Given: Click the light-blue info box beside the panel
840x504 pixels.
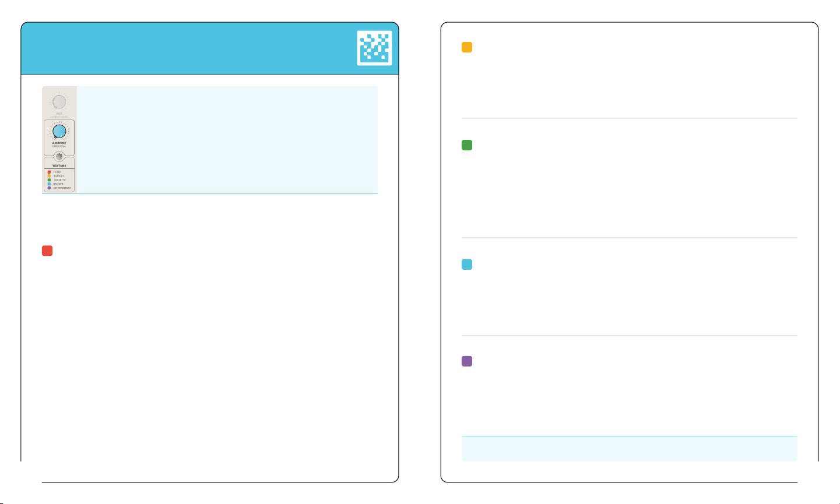Looking at the screenshot, I should point(227,140).
